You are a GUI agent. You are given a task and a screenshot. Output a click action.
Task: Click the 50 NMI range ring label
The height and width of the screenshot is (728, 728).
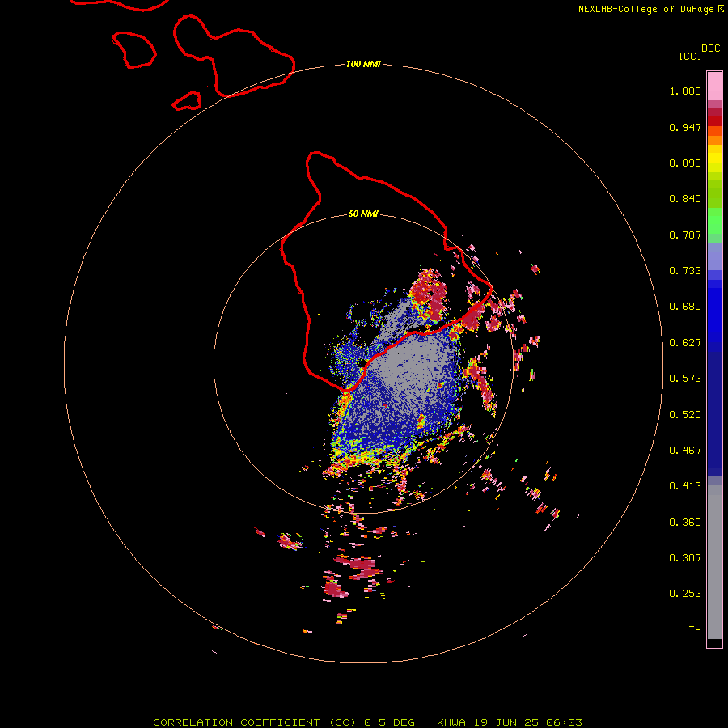(x=363, y=214)
